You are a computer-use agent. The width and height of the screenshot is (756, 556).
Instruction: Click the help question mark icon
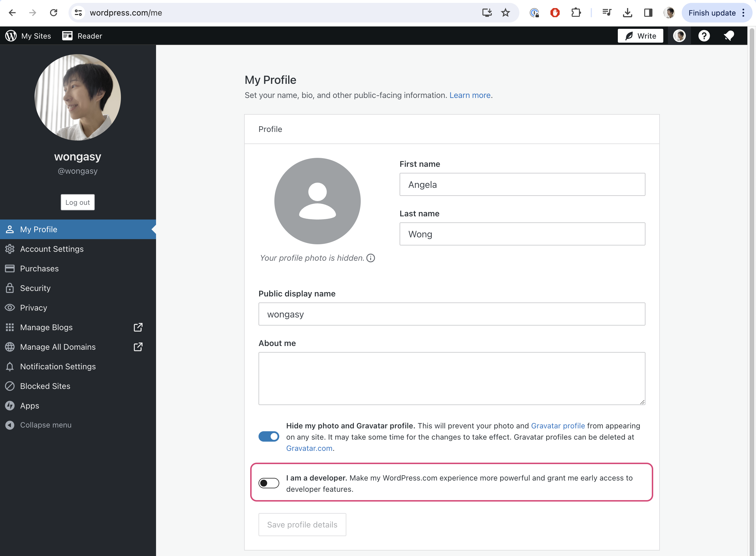[704, 36]
